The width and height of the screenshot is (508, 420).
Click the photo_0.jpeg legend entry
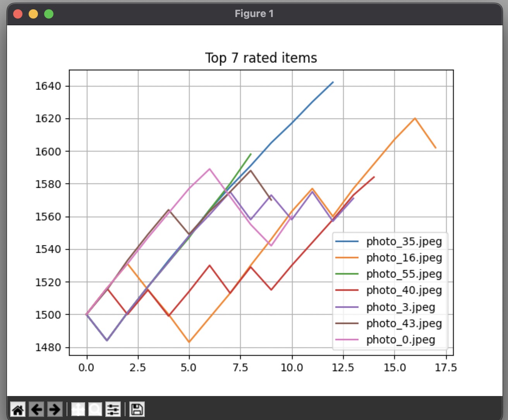click(385, 340)
